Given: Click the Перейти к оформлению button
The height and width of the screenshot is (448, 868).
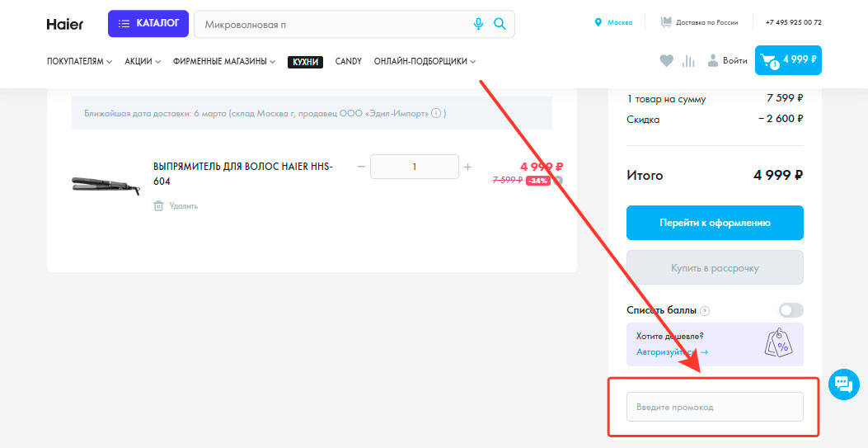Looking at the screenshot, I should coord(715,223).
